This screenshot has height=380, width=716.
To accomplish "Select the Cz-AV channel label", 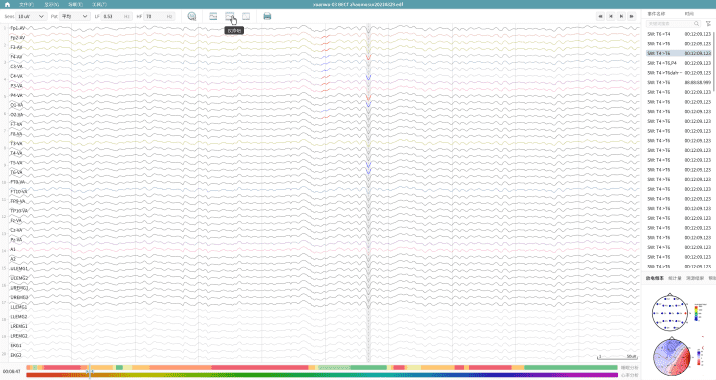I will point(16,230).
